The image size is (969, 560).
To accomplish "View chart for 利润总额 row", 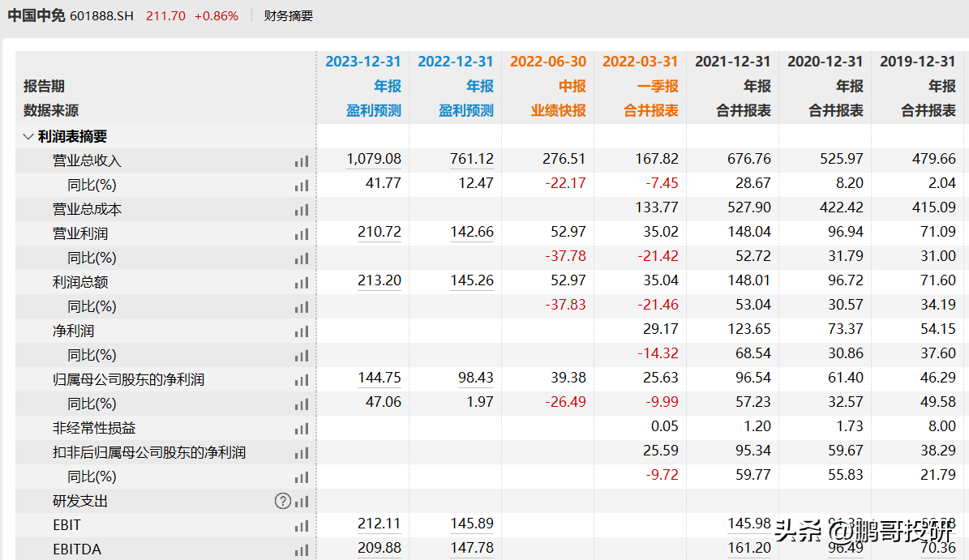I will (x=302, y=284).
